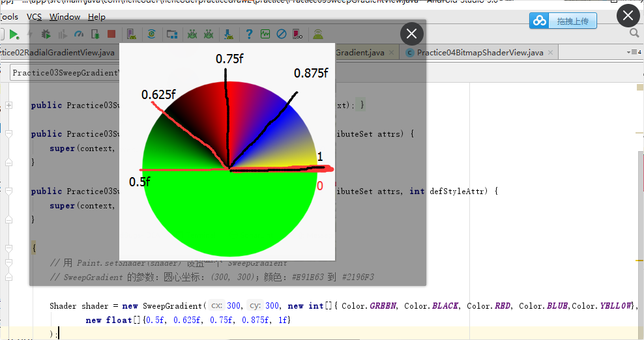Start debugging with the Debug bug icon
This screenshot has width=644, height=340.
pos(46,35)
